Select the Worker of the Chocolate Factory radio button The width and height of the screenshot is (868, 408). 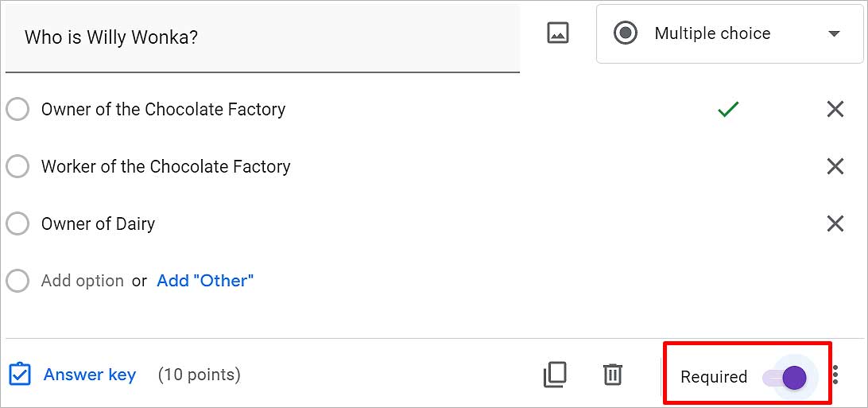pyautogui.click(x=17, y=167)
